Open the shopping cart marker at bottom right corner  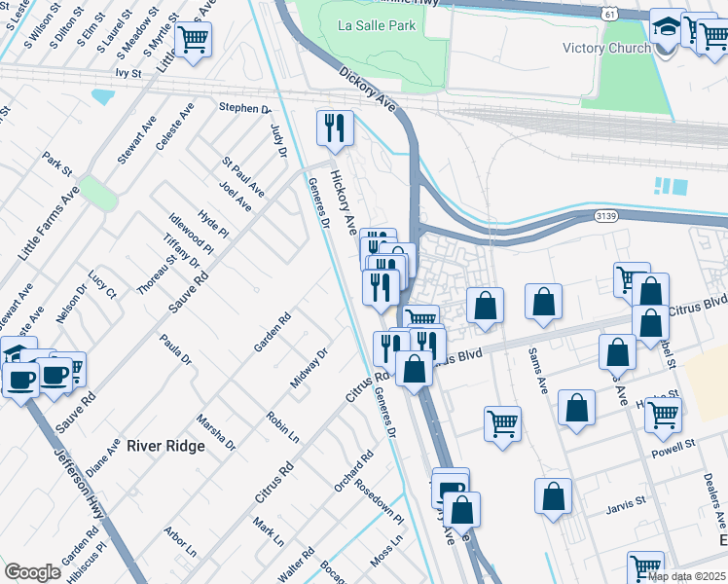click(646, 567)
